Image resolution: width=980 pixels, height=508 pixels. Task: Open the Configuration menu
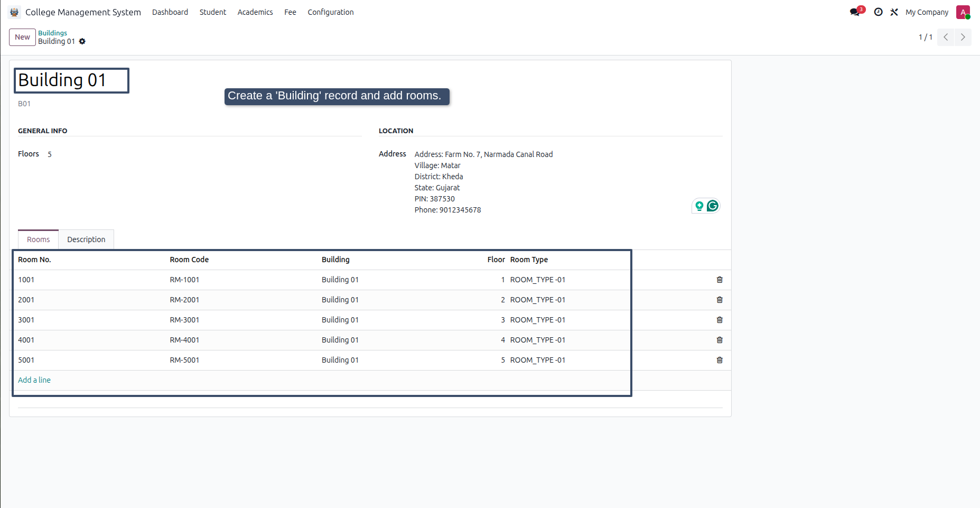(331, 12)
